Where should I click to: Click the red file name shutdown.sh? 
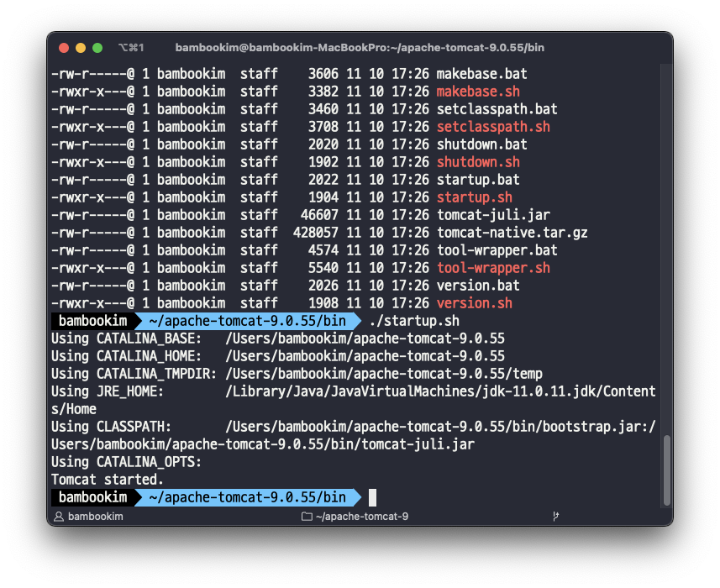(x=478, y=162)
